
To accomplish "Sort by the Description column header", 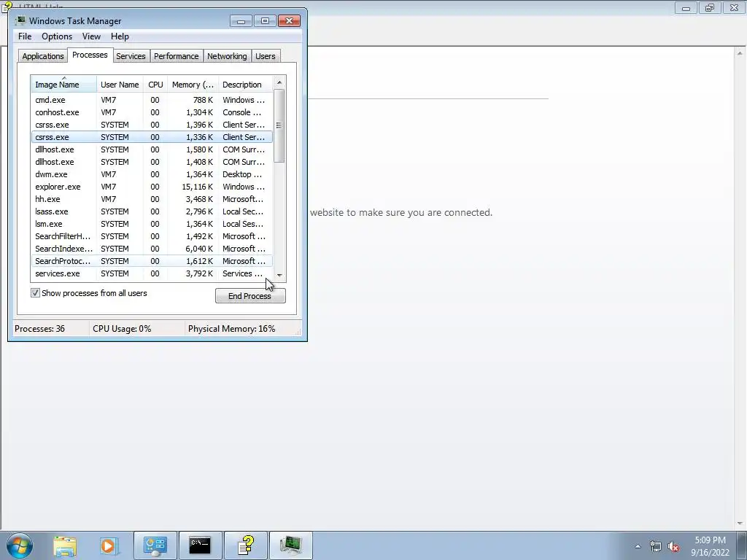I will coord(245,85).
